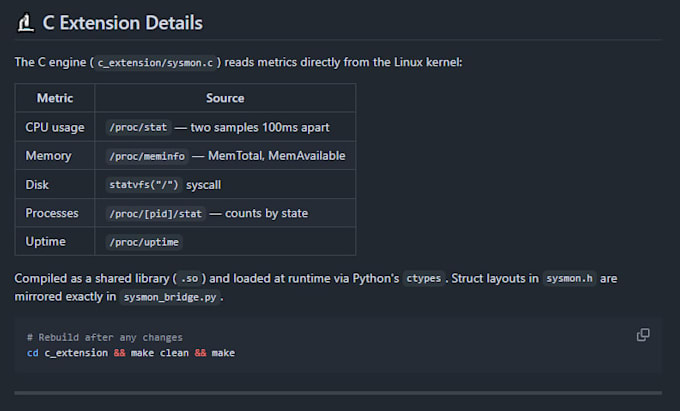Click the 'cd c_extension && make clean && make' command line
This screenshot has height=411, width=680.
click(x=131, y=353)
